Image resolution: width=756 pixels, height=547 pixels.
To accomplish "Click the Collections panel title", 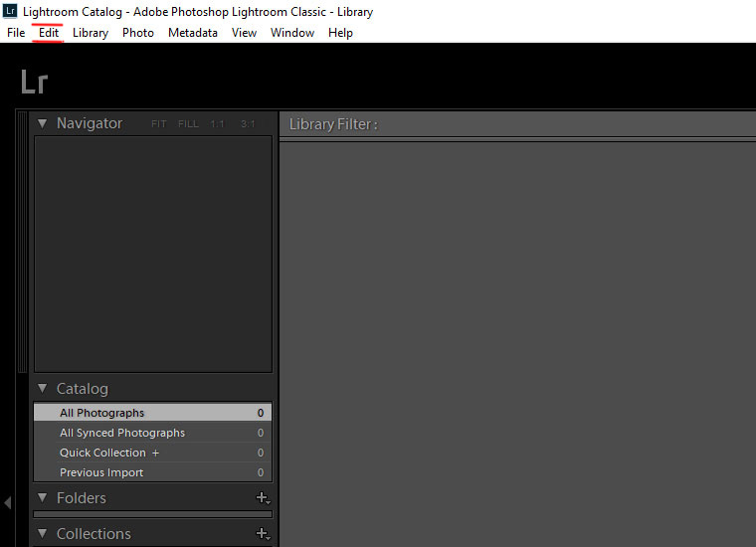I will point(94,534).
